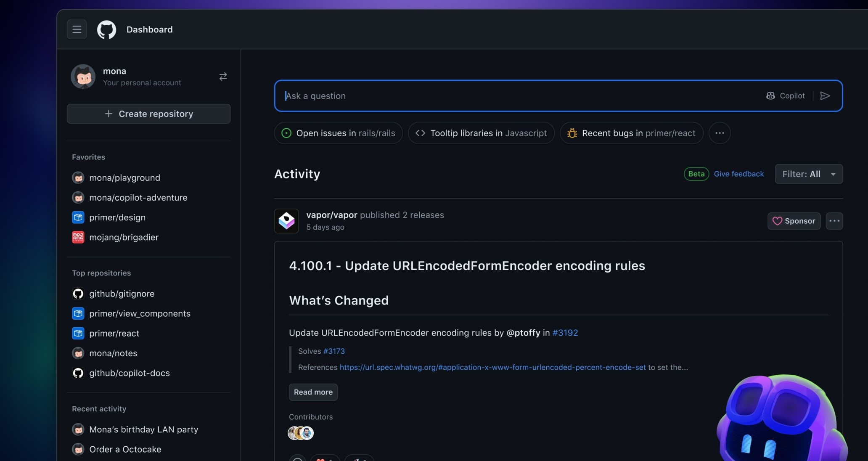Open github/gitignore repository

coord(122,294)
